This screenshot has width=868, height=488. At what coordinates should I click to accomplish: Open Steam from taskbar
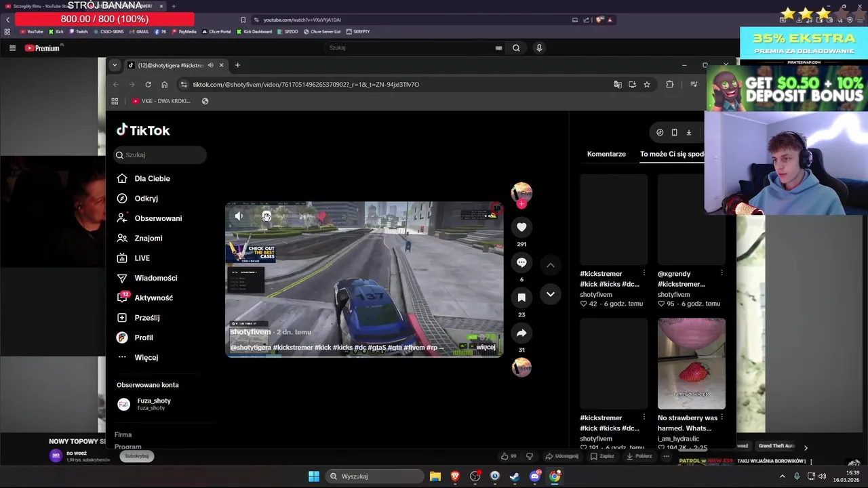(515, 476)
